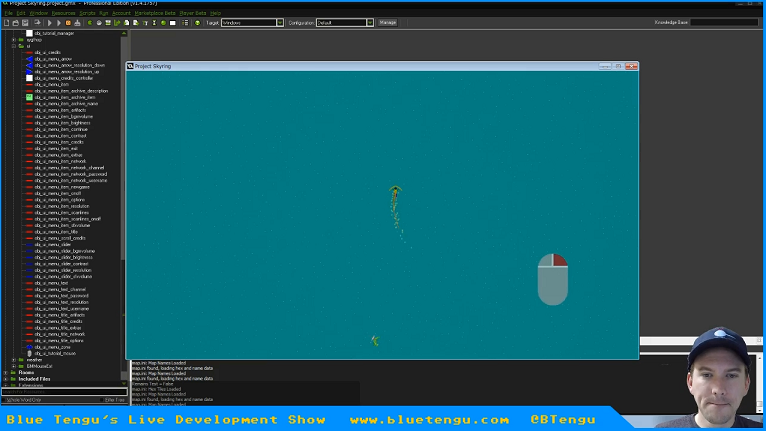Expand the Extensions folder
The height and width of the screenshot is (431, 766).
click(x=6, y=385)
